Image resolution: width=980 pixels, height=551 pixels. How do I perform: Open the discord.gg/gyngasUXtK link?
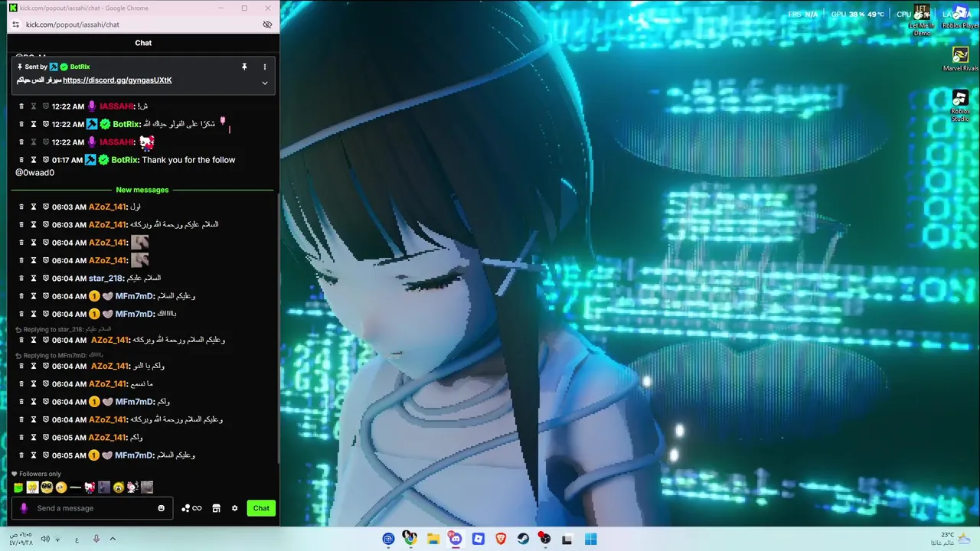[117, 80]
